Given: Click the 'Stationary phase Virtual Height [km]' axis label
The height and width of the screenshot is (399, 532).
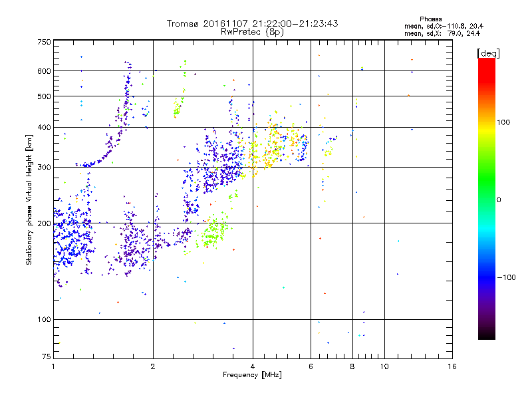Looking at the screenshot, I should tap(29, 199).
